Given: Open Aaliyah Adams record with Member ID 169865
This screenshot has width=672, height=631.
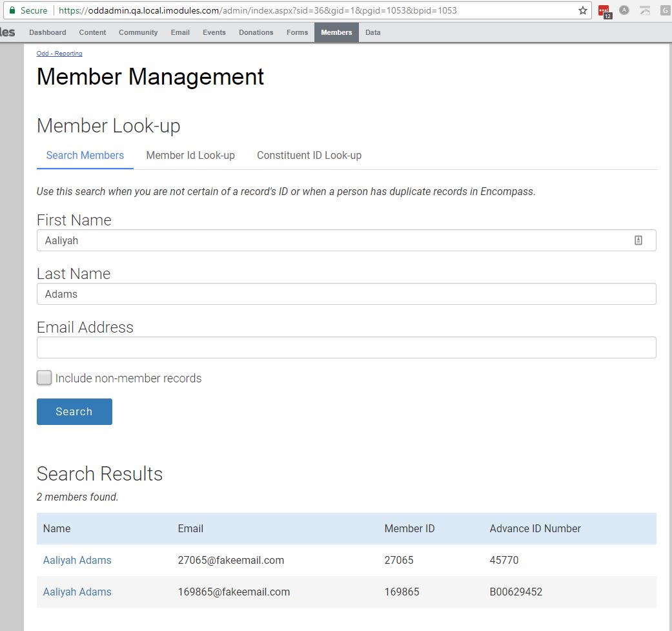Looking at the screenshot, I should click(x=77, y=592).
